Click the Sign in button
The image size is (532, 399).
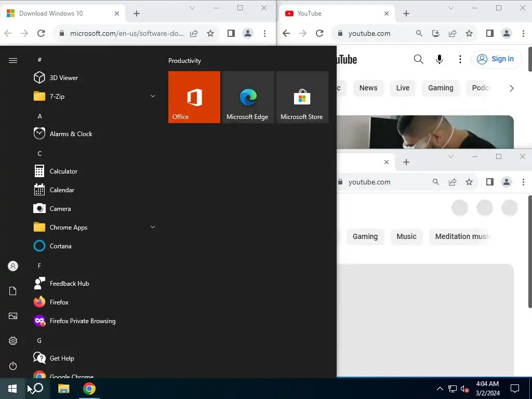pyautogui.click(x=496, y=59)
